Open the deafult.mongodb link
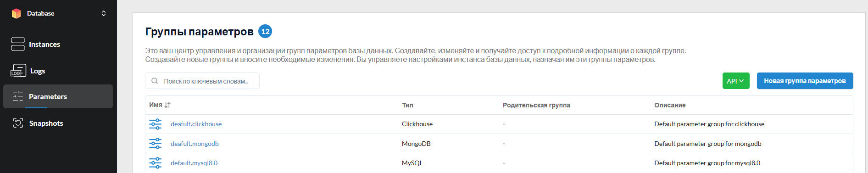Image resolution: width=868 pixels, height=173 pixels. (195, 144)
